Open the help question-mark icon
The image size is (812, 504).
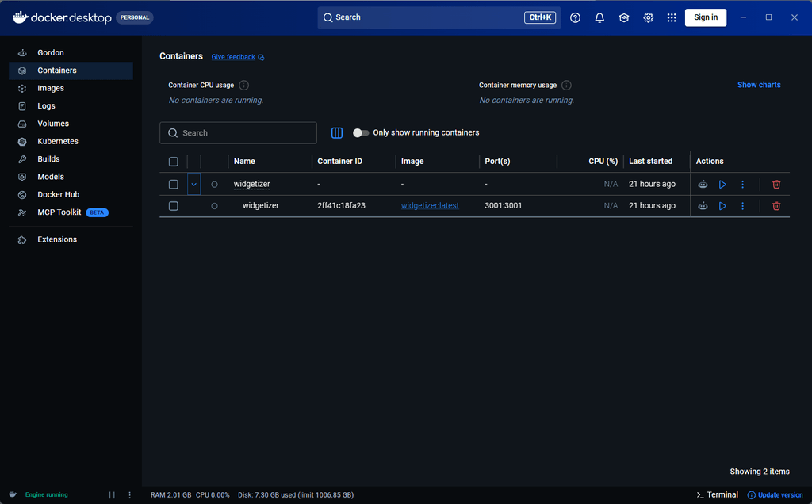[x=575, y=17]
